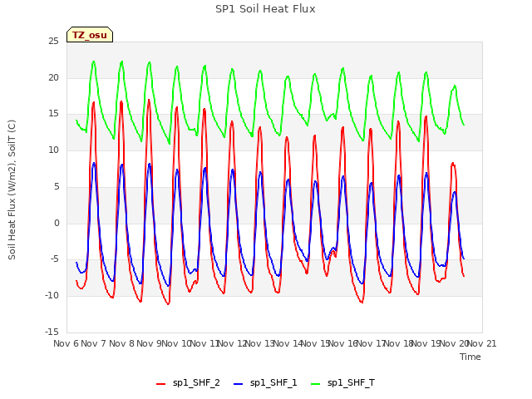Image resolution: width=532 pixels, height=399 pixels.
Task: Click the y-axis value 15
Action: point(53,114)
